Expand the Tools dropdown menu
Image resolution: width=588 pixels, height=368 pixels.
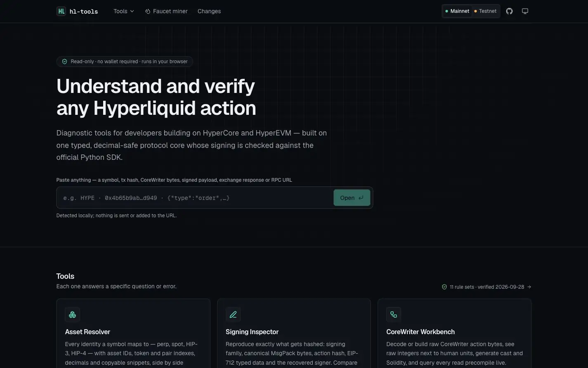124,11
